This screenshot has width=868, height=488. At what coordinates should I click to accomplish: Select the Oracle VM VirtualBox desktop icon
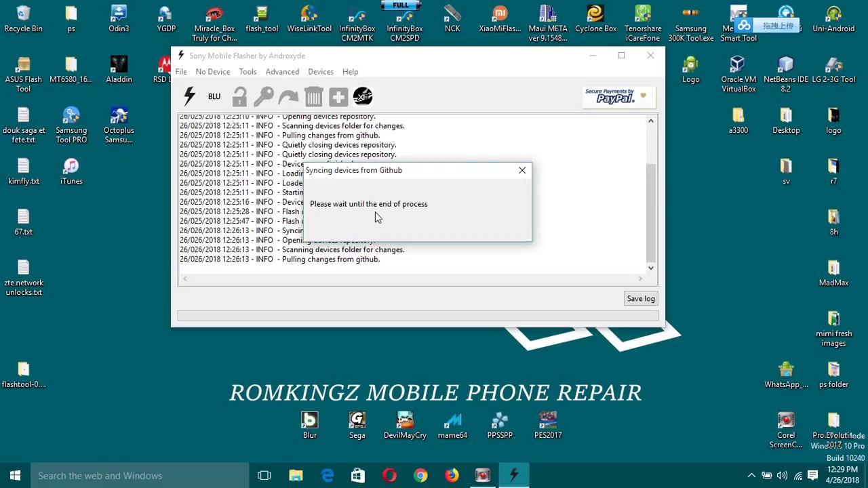click(x=738, y=75)
